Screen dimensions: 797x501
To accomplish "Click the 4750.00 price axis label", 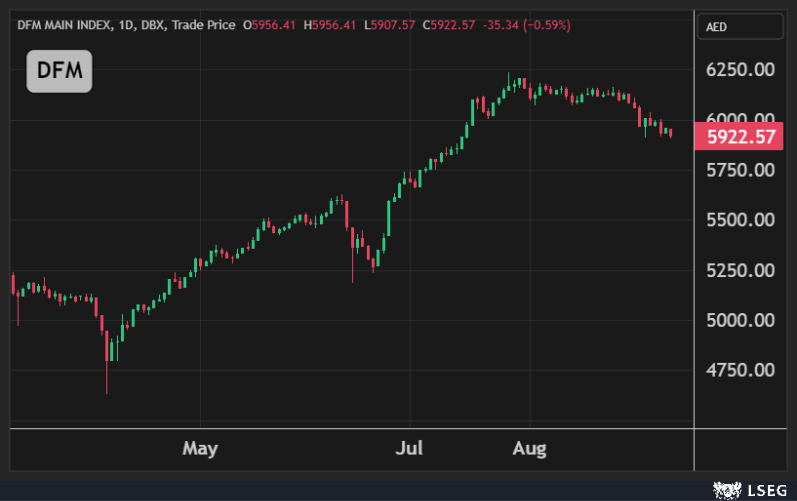I will 741,370.
